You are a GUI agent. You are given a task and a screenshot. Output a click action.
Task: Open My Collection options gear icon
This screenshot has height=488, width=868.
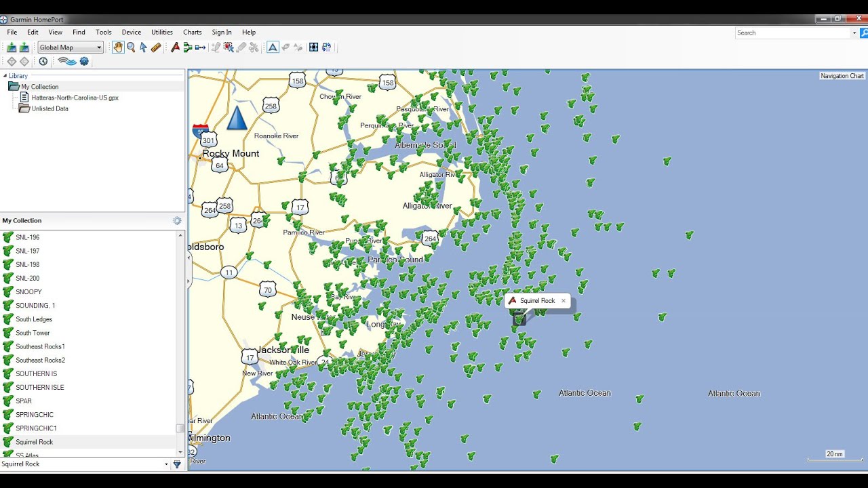pos(177,221)
